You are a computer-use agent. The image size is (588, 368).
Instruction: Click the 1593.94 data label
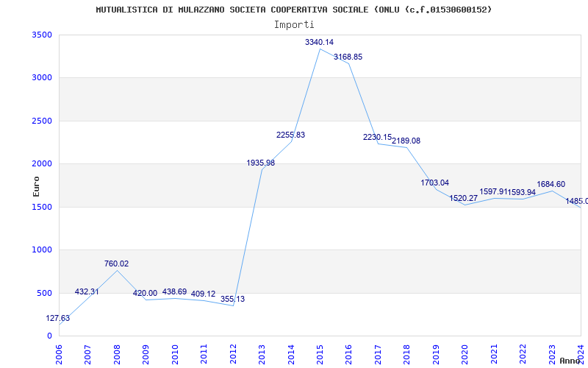click(522, 192)
